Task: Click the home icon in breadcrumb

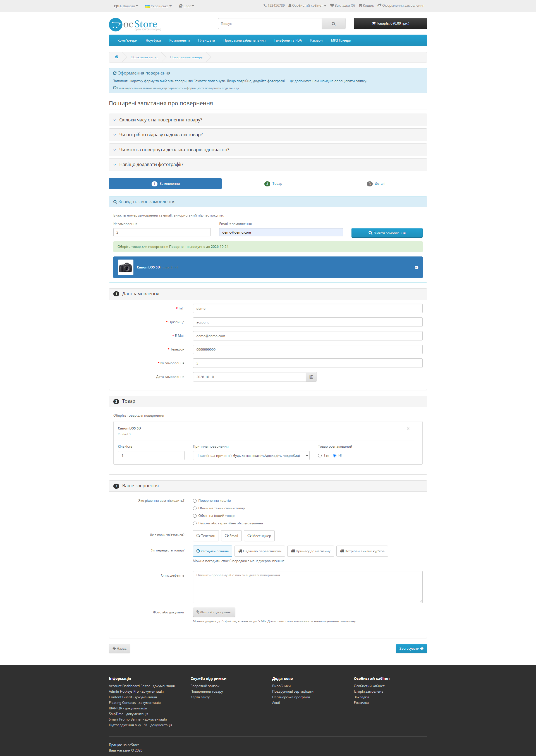Action: tap(116, 57)
